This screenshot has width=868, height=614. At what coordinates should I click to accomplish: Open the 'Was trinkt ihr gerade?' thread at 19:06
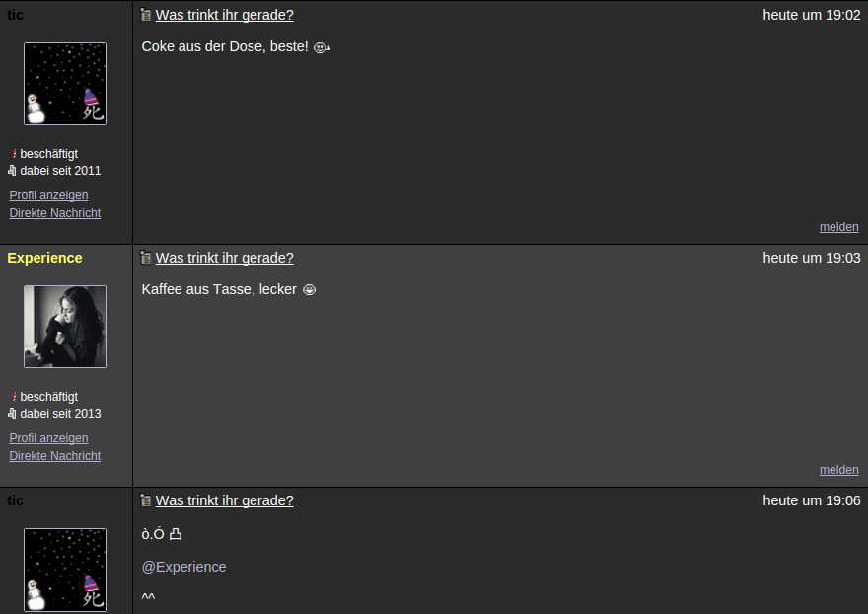pos(224,500)
